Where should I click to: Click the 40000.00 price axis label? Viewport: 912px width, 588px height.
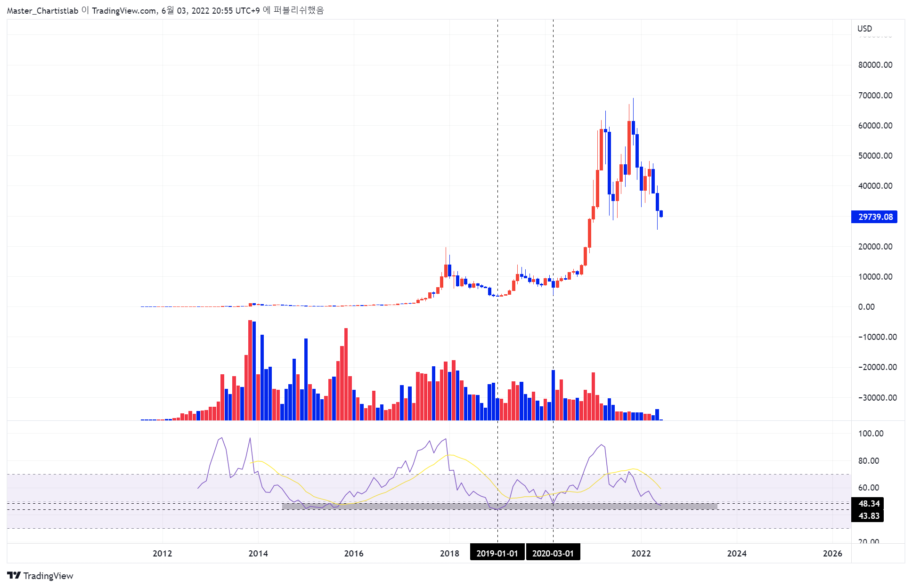pyautogui.click(x=875, y=185)
